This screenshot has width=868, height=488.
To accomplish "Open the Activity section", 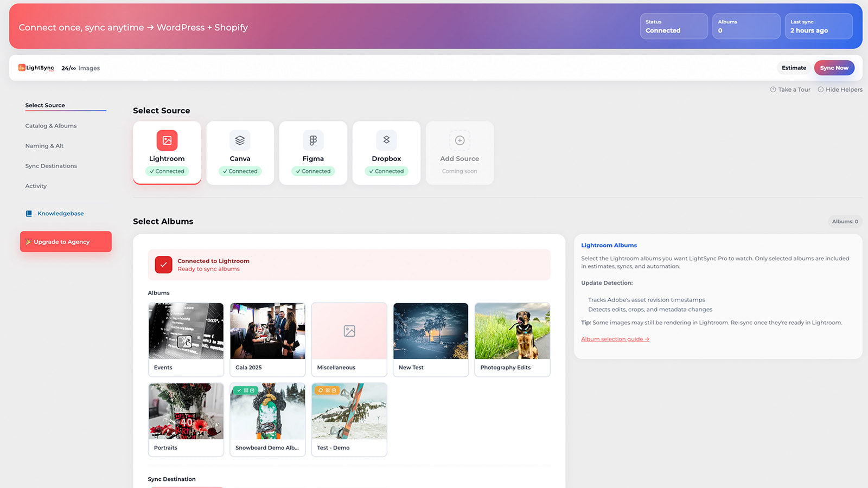I will coord(36,185).
